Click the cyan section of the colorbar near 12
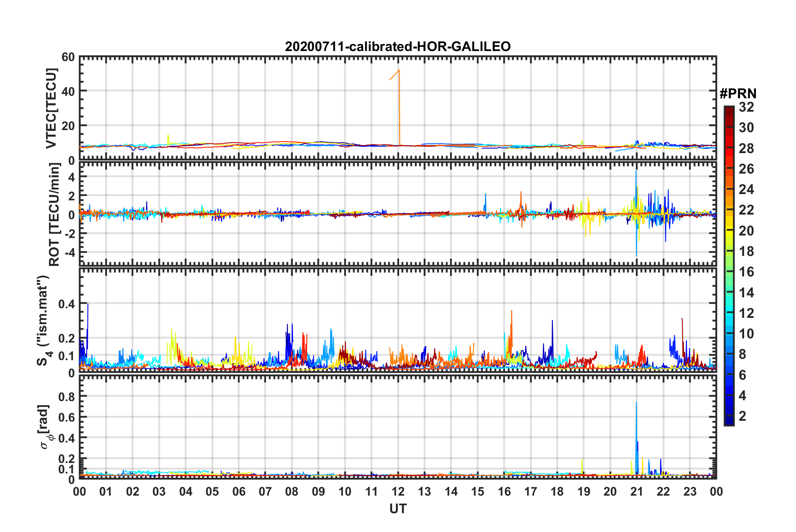 (729, 313)
